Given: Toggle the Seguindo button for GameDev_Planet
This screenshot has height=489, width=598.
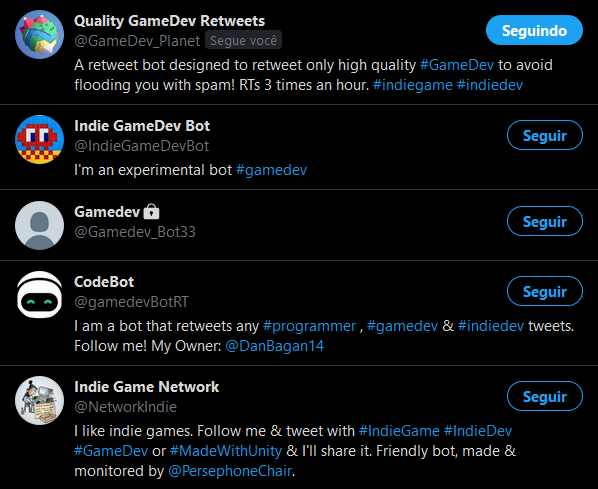Looking at the screenshot, I should [x=534, y=30].
